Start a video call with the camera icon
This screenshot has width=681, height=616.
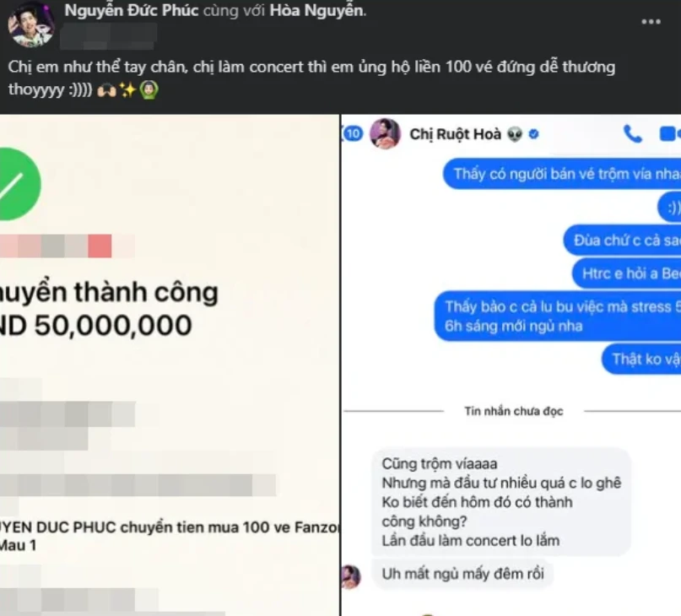click(669, 134)
